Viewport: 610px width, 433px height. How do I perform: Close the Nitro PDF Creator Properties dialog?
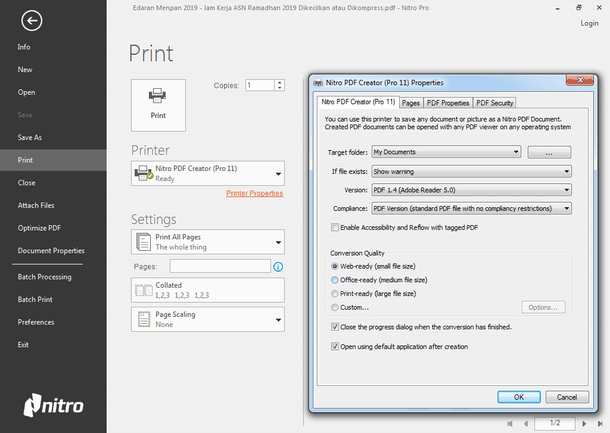580,80
